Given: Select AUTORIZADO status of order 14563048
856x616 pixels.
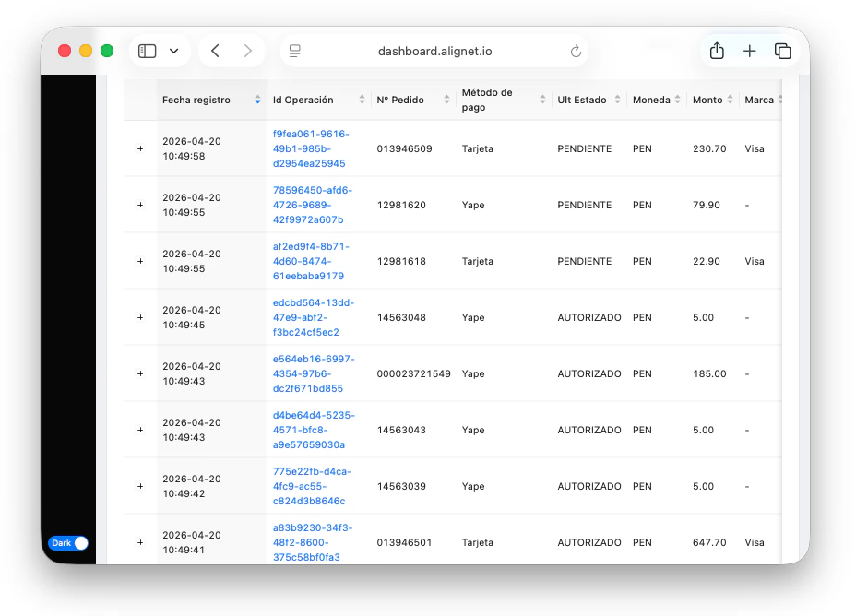Looking at the screenshot, I should (x=589, y=317).
